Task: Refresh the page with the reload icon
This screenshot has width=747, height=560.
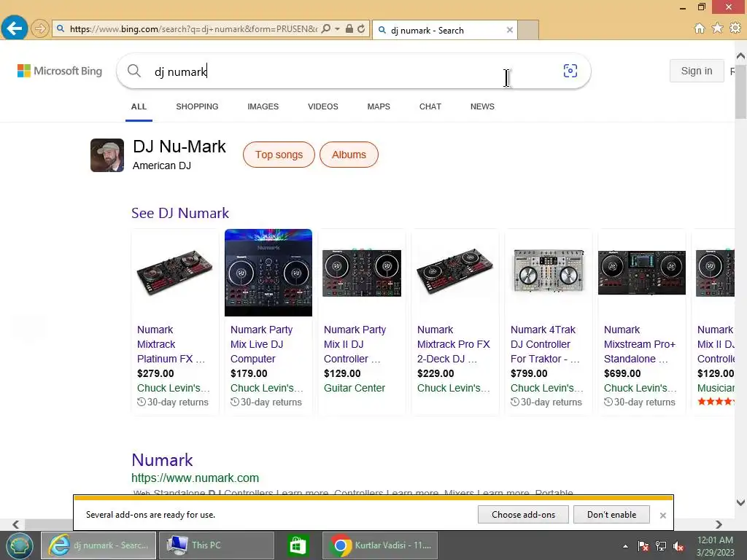Action: click(x=361, y=28)
